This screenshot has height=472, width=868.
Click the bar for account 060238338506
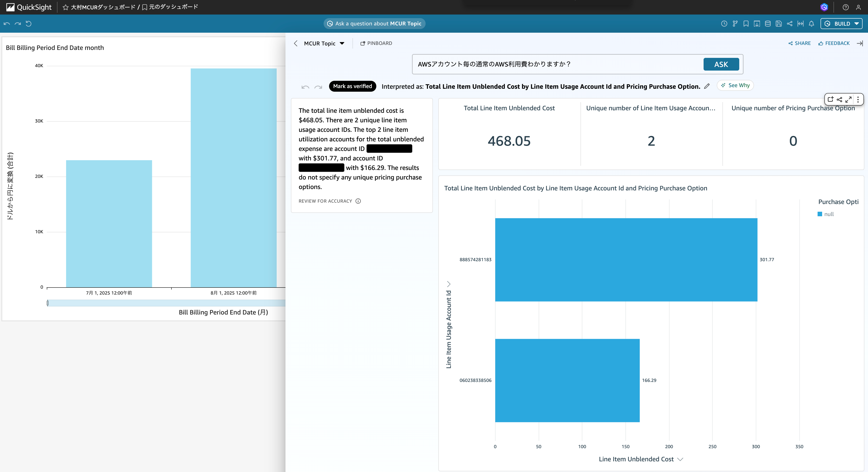pyautogui.click(x=567, y=380)
